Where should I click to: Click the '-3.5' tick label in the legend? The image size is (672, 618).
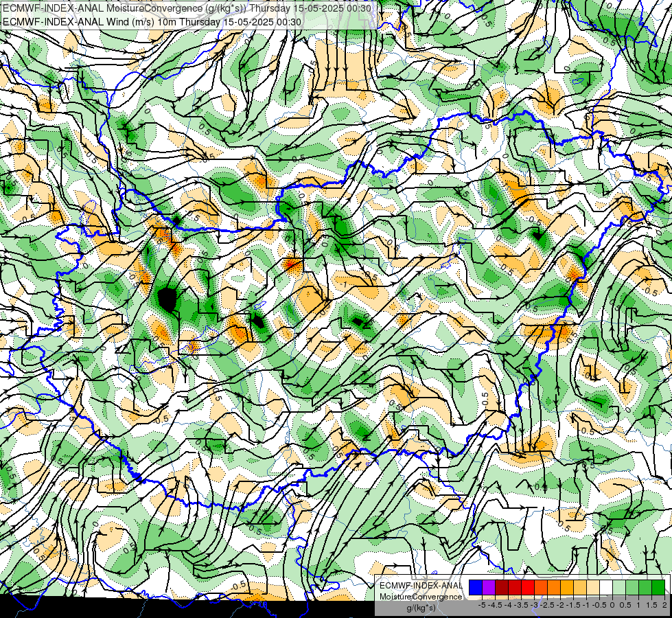tap(521, 605)
